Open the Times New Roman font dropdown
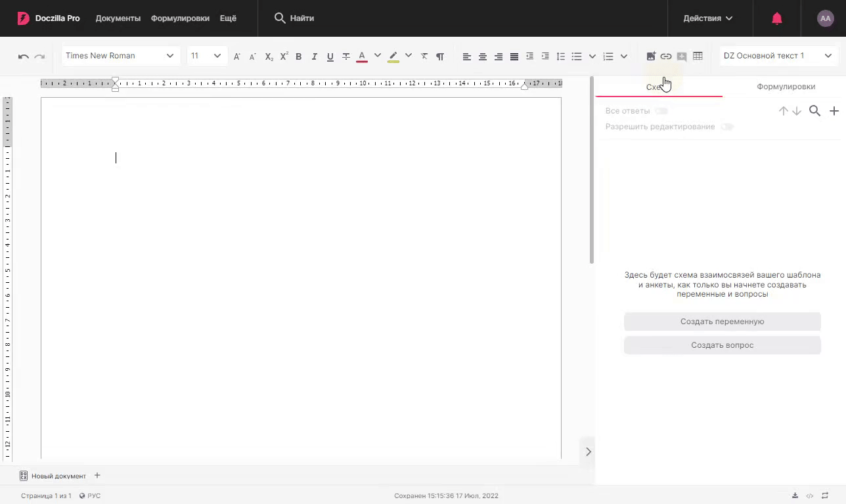Viewport: 846px width, 504px height. tap(120, 56)
